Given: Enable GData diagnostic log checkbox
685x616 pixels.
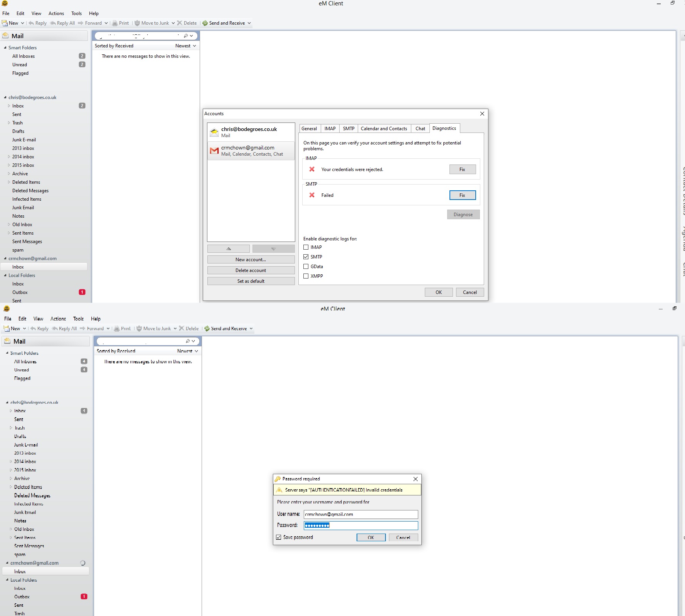Looking at the screenshot, I should click(306, 267).
